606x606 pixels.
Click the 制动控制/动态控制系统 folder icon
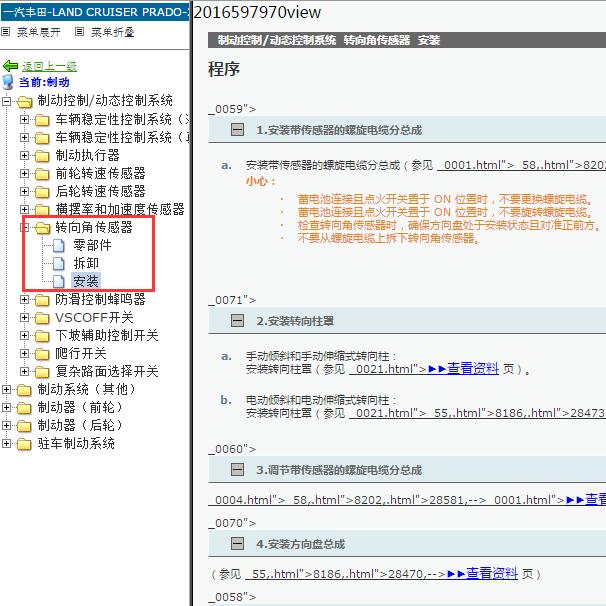coord(24,102)
